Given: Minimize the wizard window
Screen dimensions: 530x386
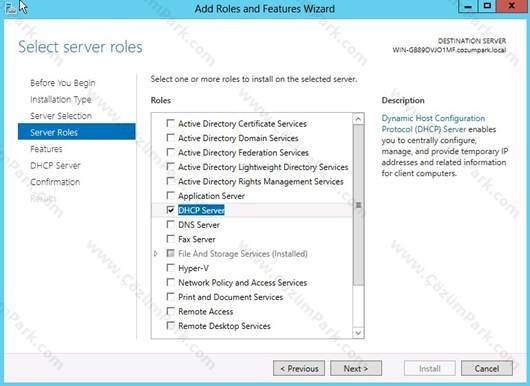Looking at the screenshot, I should click(x=468, y=7).
